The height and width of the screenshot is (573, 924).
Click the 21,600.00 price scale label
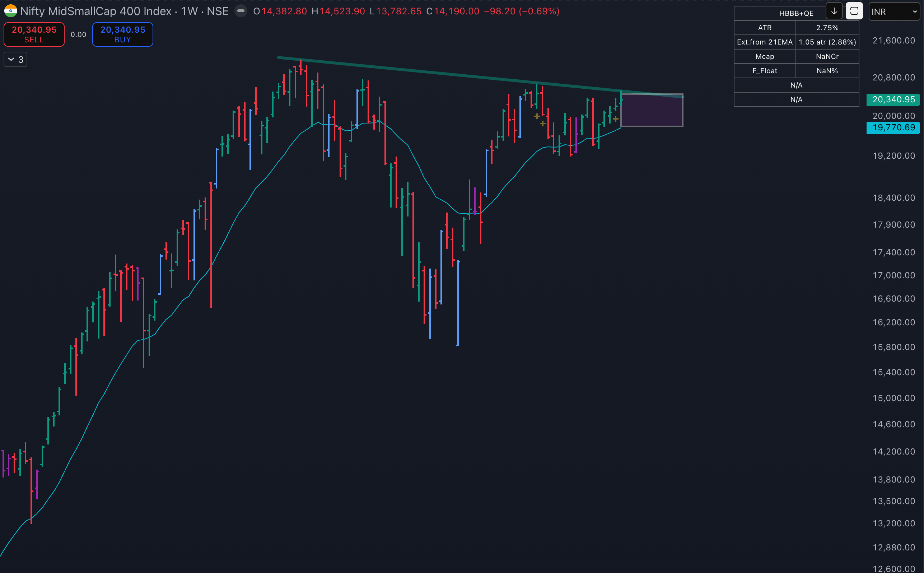coord(893,41)
